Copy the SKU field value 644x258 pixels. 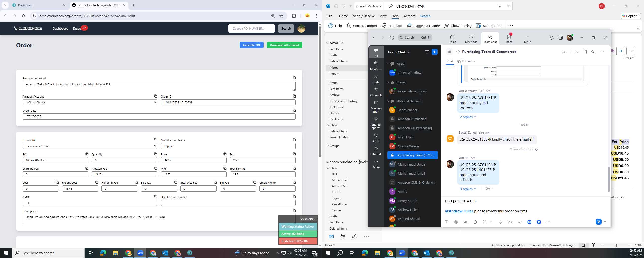(x=87, y=154)
